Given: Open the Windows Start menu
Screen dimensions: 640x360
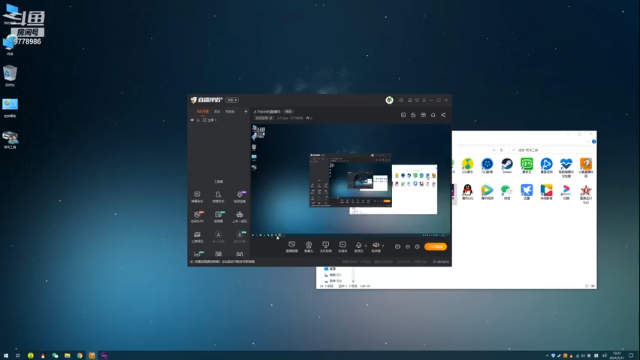Looking at the screenshot, I should point(6,356).
